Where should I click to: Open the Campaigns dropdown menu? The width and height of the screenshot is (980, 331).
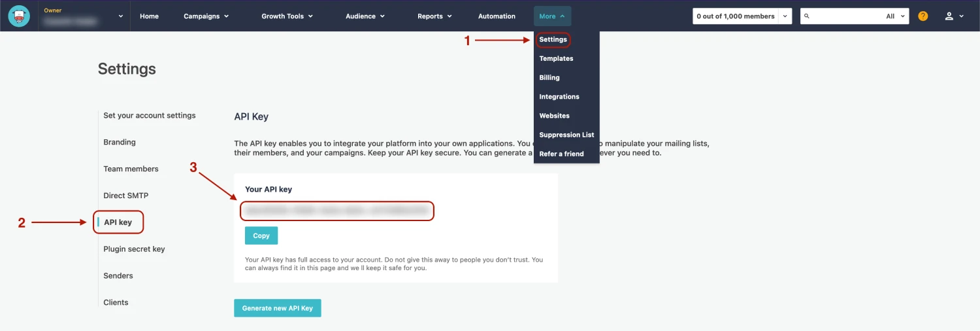(x=206, y=16)
